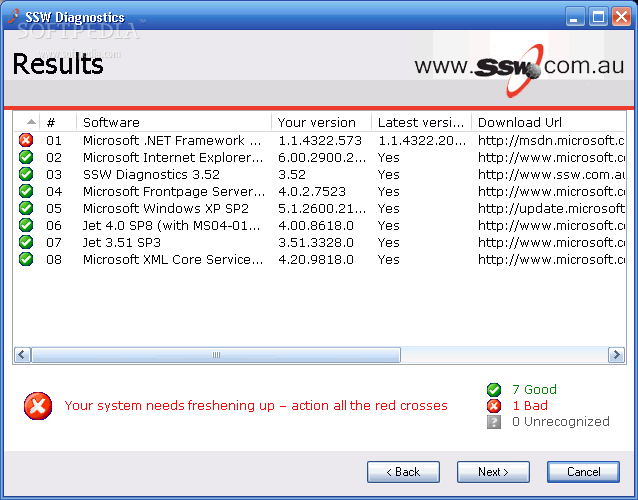The width and height of the screenshot is (638, 500).
Task: Click version value 4.00.8618.0
Action: pyautogui.click(x=316, y=226)
